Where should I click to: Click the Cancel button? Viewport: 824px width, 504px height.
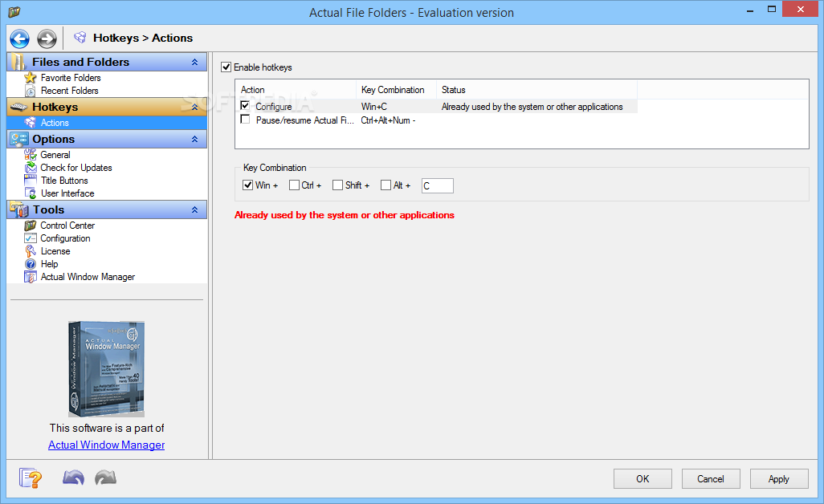click(x=711, y=479)
